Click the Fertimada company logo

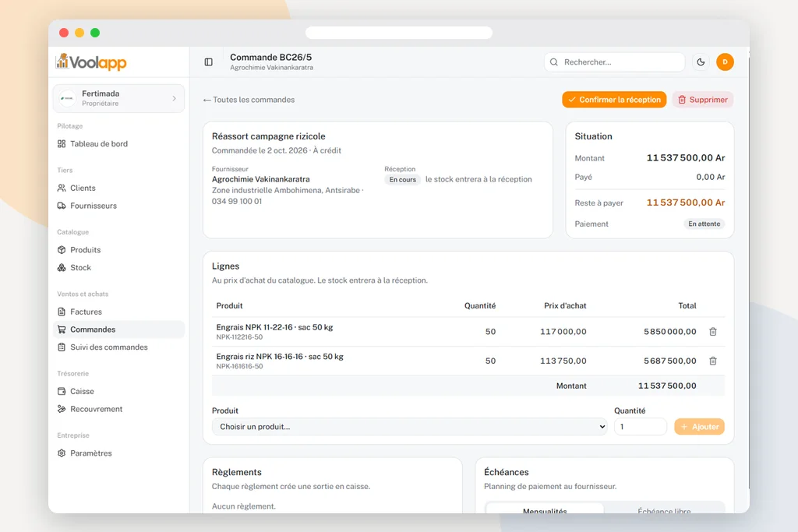pyautogui.click(x=67, y=98)
